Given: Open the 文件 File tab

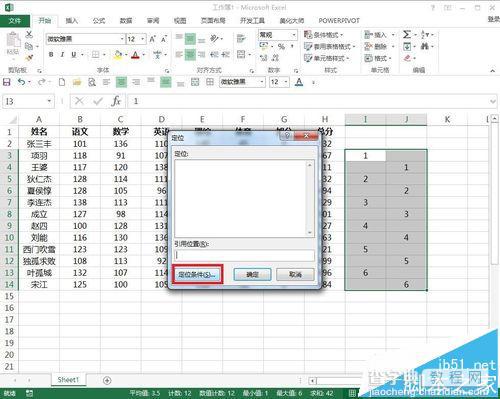Looking at the screenshot, I should tap(15, 21).
